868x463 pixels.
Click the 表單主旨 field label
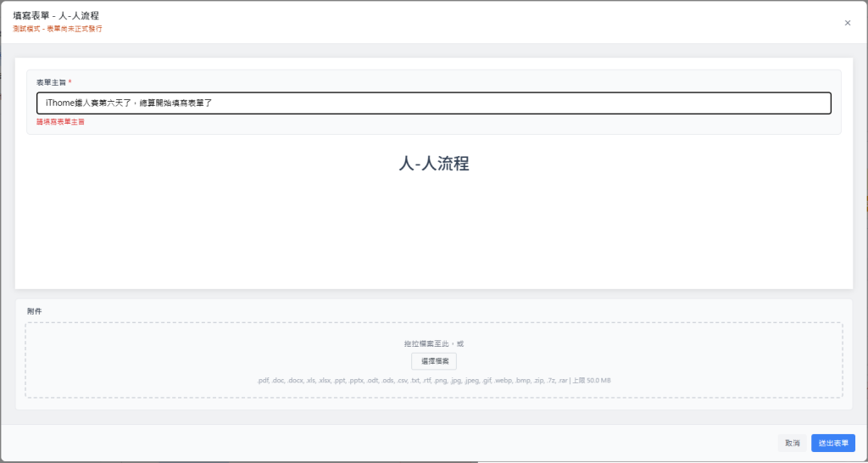click(52, 82)
